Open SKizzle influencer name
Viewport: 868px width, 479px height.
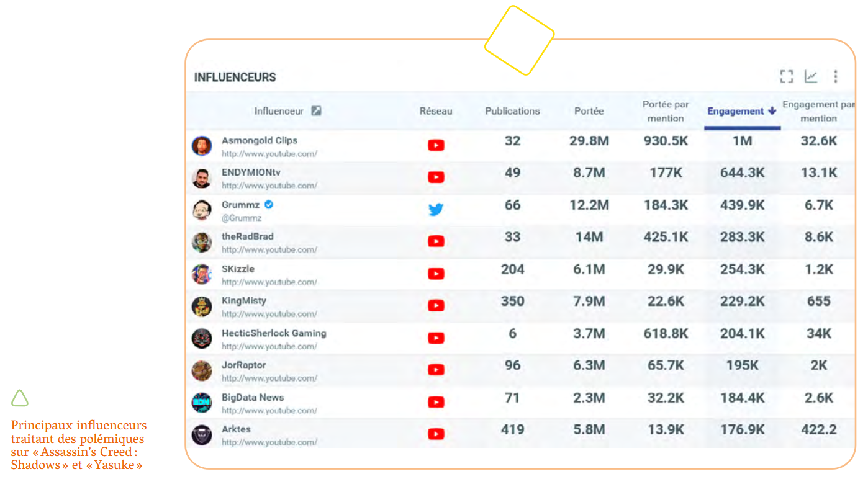(x=238, y=269)
